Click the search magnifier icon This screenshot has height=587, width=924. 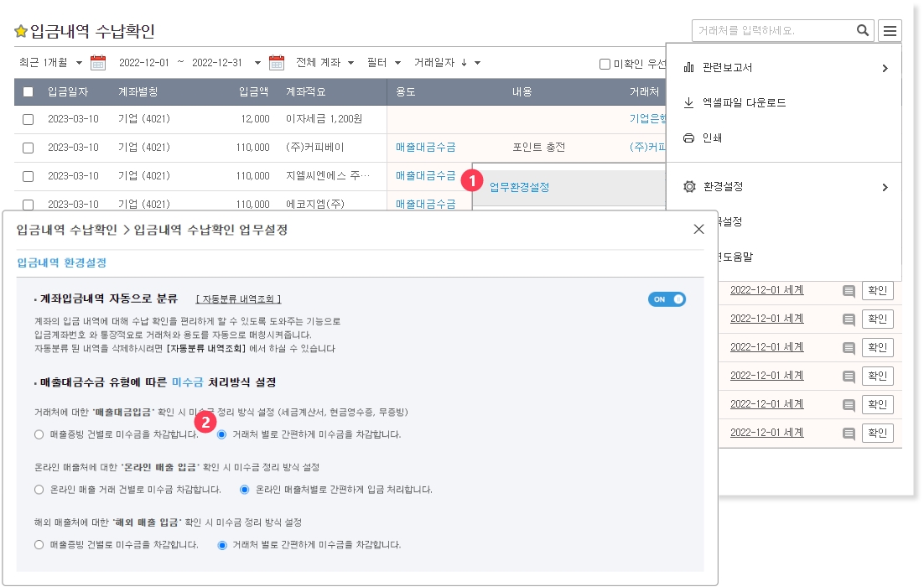(863, 31)
